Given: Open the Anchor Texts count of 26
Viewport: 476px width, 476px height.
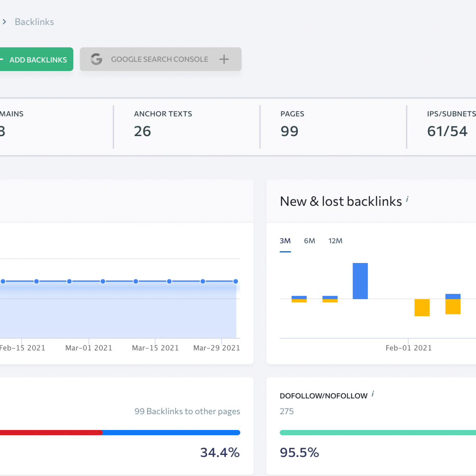Looking at the screenshot, I should [x=142, y=131].
